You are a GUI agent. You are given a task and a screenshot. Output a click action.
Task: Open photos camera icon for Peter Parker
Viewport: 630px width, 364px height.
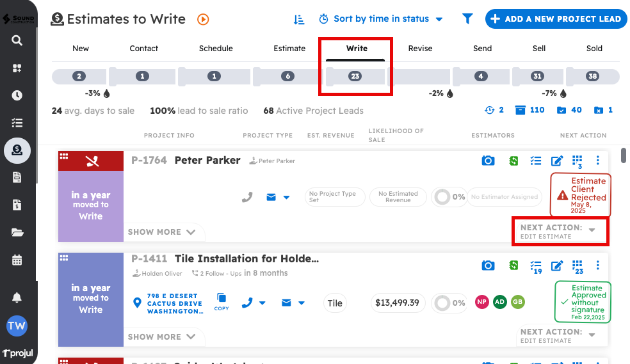point(488,161)
